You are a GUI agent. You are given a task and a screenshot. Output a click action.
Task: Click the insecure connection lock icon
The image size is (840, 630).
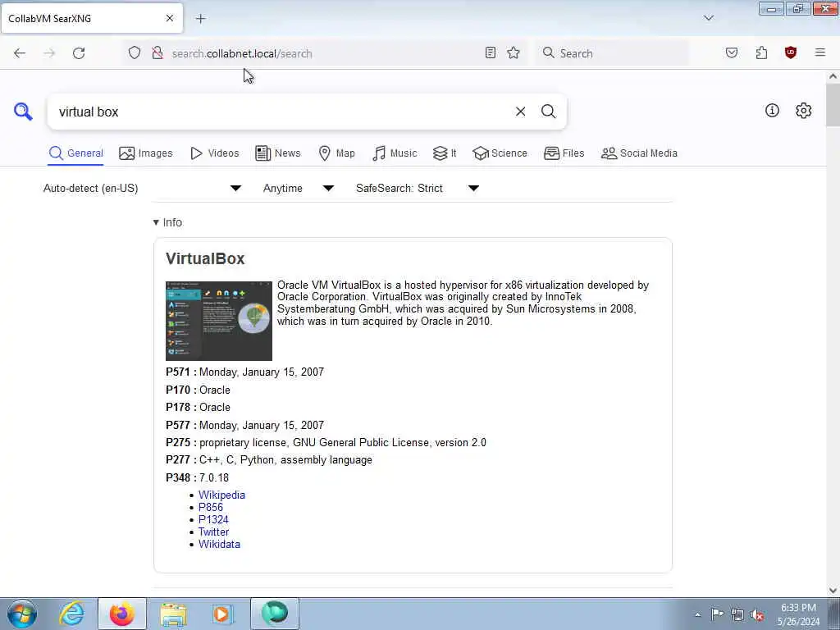click(157, 52)
